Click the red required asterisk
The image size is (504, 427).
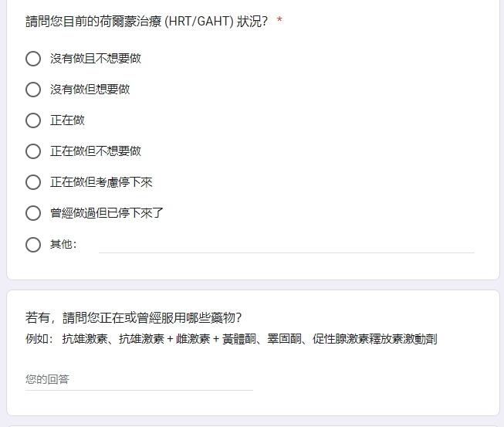click(x=279, y=20)
